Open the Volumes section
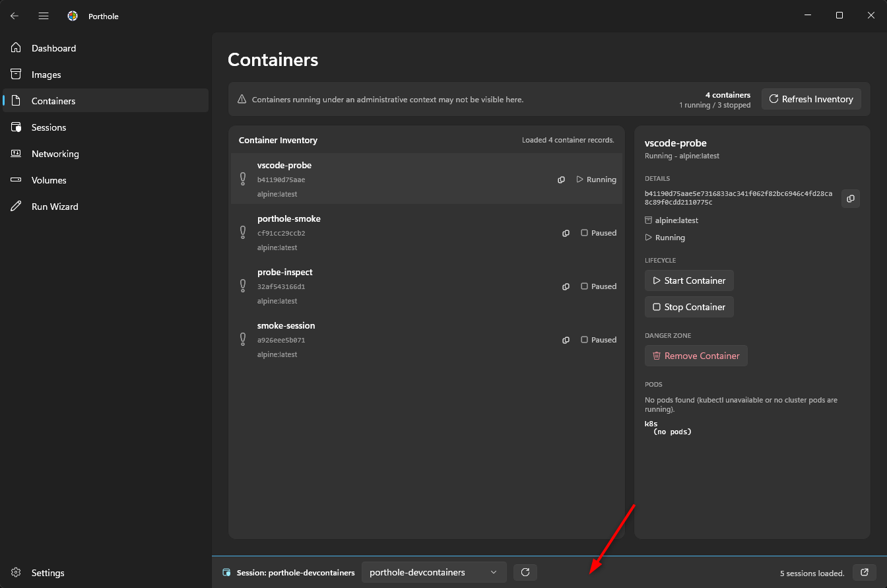Image resolution: width=887 pixels, height=588 pixels. click(106, 180)
